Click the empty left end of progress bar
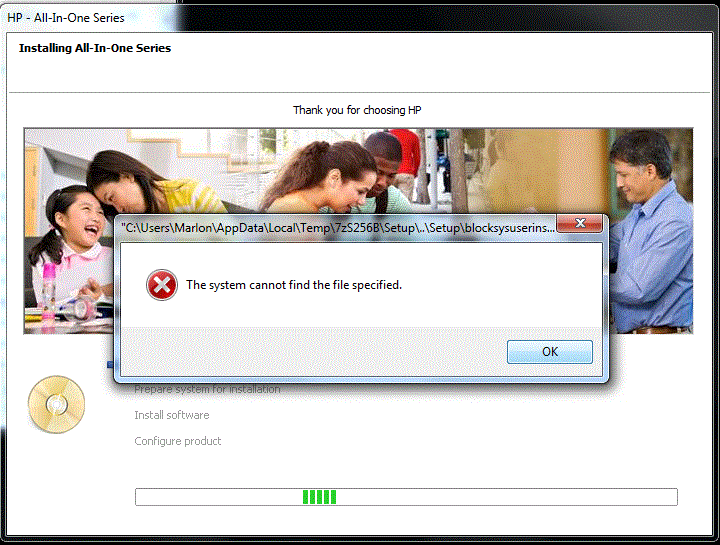The width and height of the screenshot is (720, 545). click(x=200, y=497)
